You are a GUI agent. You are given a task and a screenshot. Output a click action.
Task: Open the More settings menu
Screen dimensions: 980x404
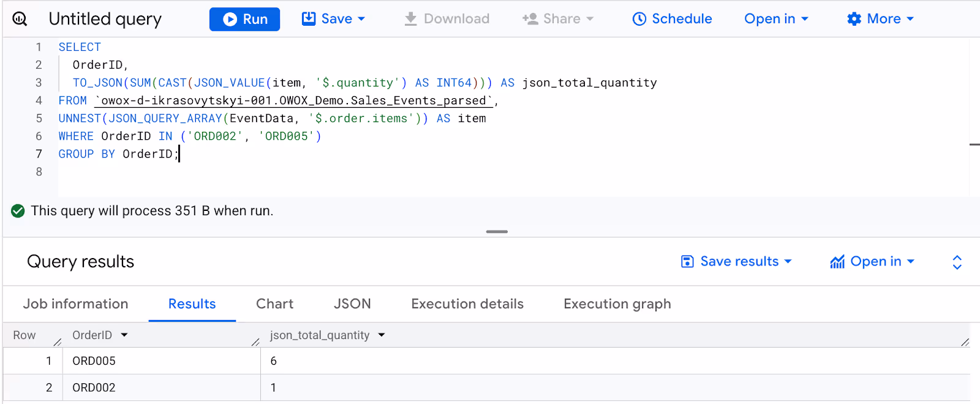[x=880, y=19]
